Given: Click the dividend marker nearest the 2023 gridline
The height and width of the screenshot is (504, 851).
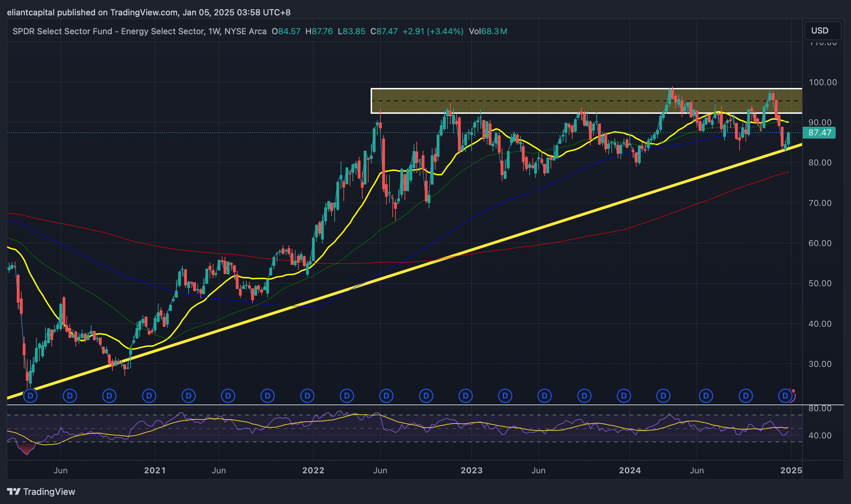Looking at the screenshot, I should pyautogui.click(x=466, y=396).
